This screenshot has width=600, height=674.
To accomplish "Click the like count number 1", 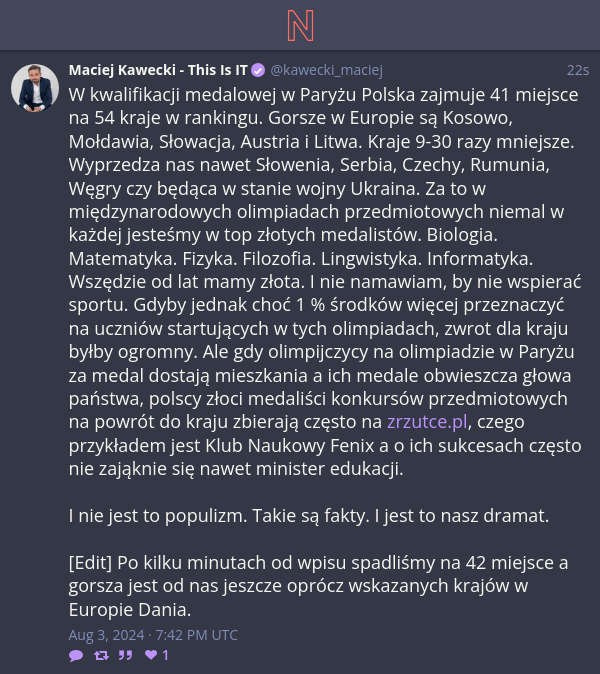I will 165,655.
